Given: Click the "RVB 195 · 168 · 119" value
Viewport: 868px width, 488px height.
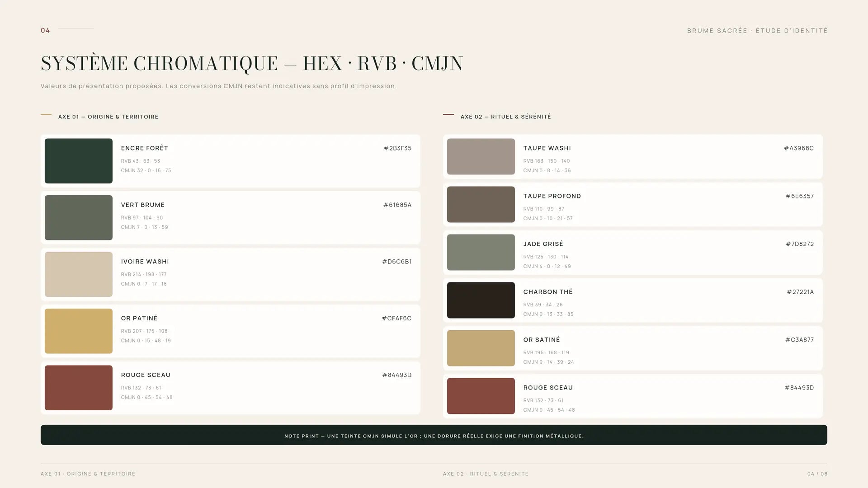Looking at the screenshot, I should (x=546, y=352).
